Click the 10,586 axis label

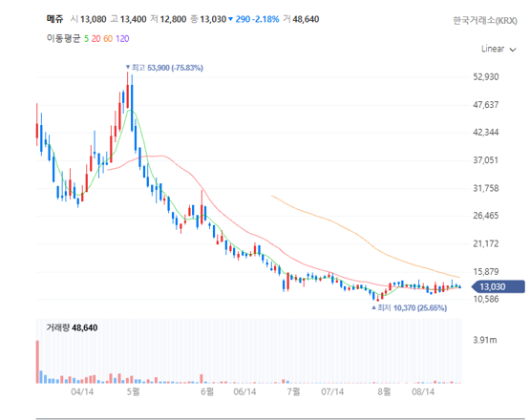pyautogui.click(x=486, y=299)
